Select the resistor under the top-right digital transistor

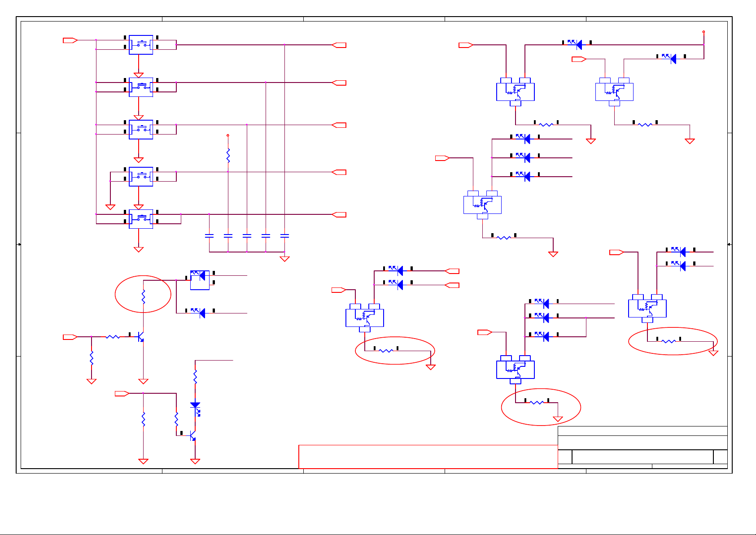(645, 125)
